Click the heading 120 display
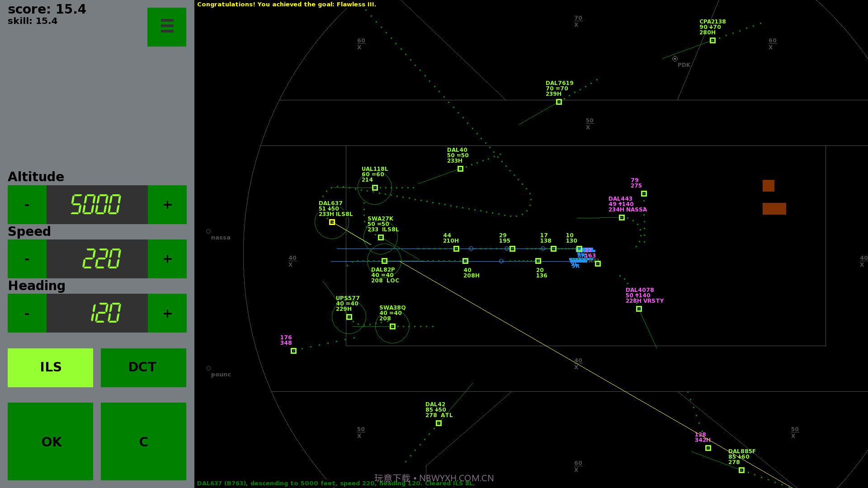Viewport: 868px width, 488px height. pyautogui.click(x=97, y=313)
